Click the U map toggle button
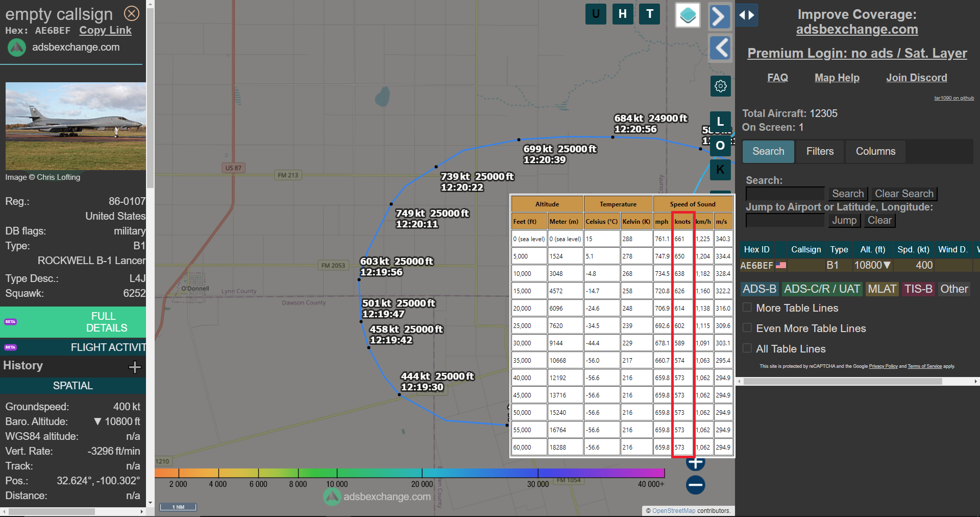The height and width of the screenshot is (517, 980). click(596, 14)
